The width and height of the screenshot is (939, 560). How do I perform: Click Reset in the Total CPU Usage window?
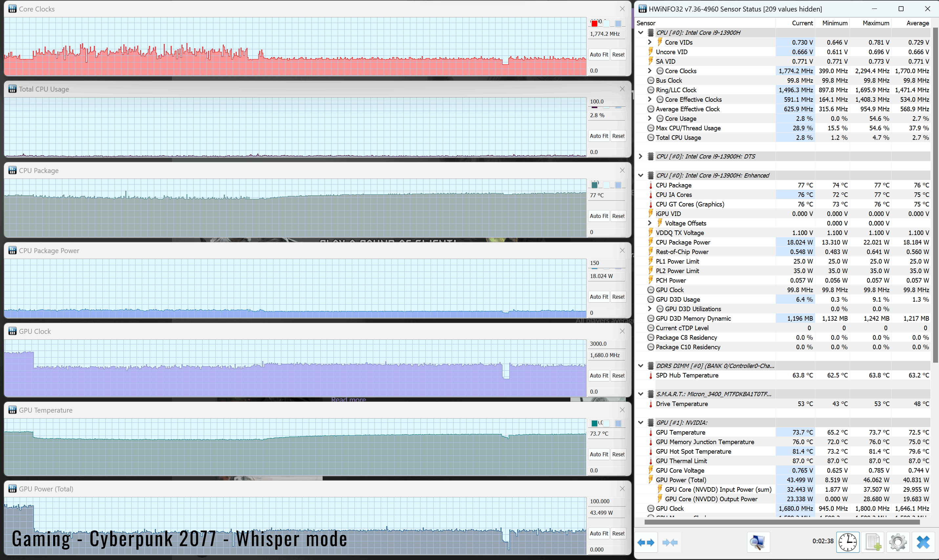618,136
